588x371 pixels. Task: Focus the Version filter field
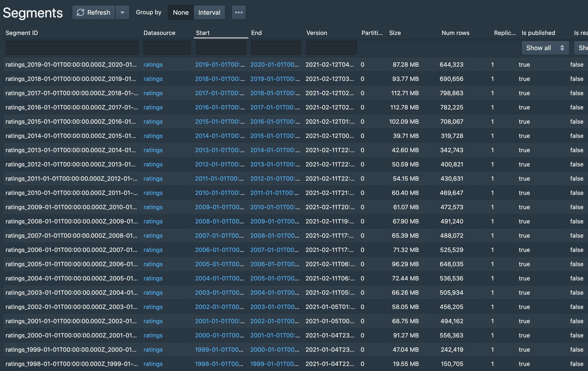click(331, 48)
